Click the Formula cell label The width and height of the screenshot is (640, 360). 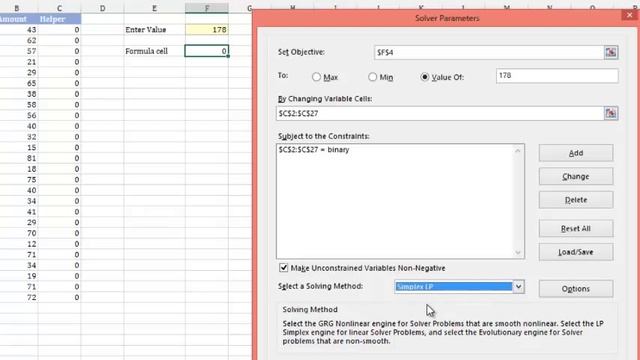[154, 51]
